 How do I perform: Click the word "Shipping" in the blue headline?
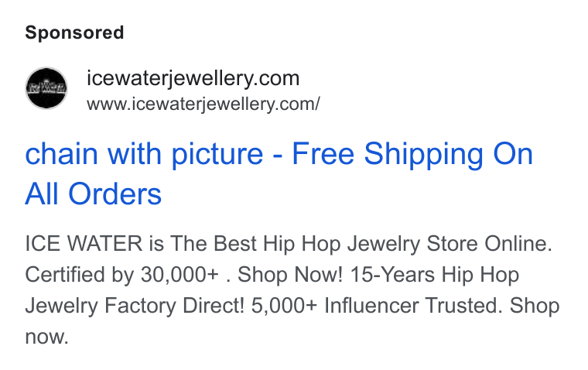click(x=424, y=155)
